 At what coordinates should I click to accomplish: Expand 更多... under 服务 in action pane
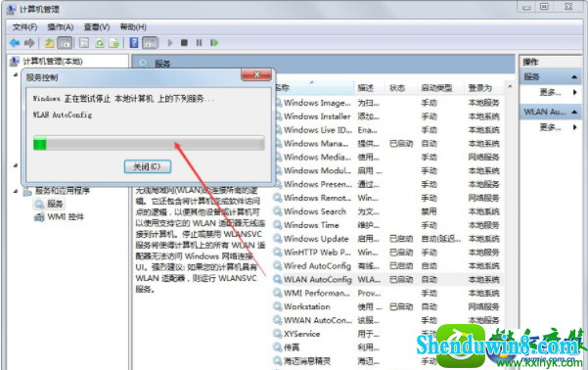coord(550,92)
